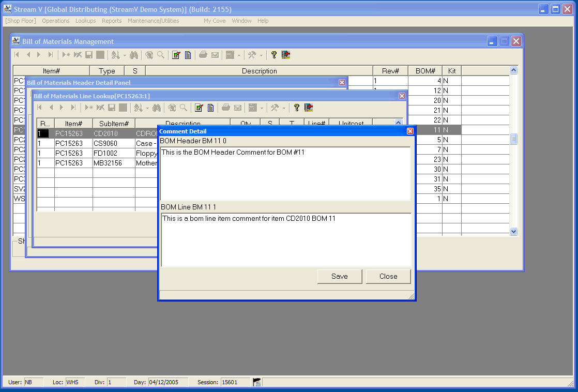Click delete record icon in Bill of Materials Management toolbar
The image size is (578, 392).
click(78, 55)
